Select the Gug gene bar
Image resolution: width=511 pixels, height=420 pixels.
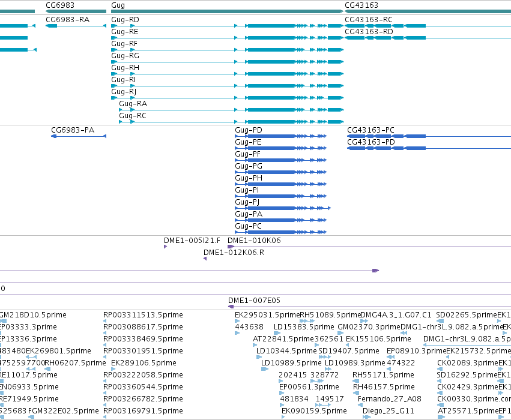coord(228,11)
